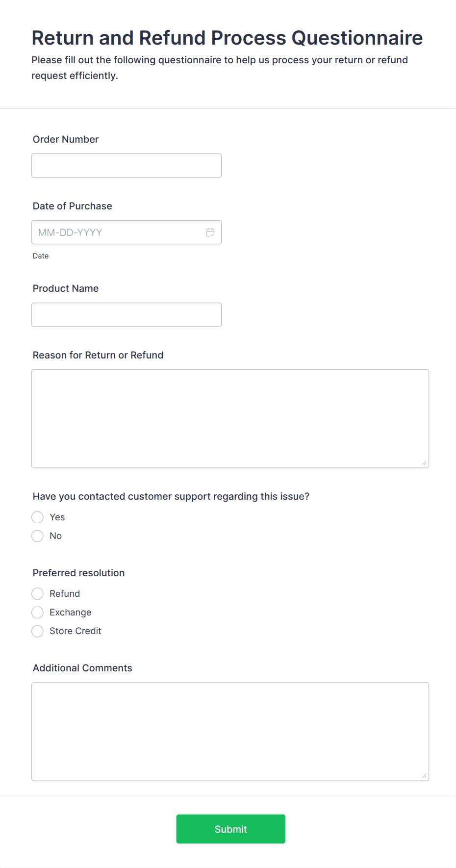The height and width of the screenshot is (868, 456).
Task: Click the Product Name text field
Action: pos(126,314)
